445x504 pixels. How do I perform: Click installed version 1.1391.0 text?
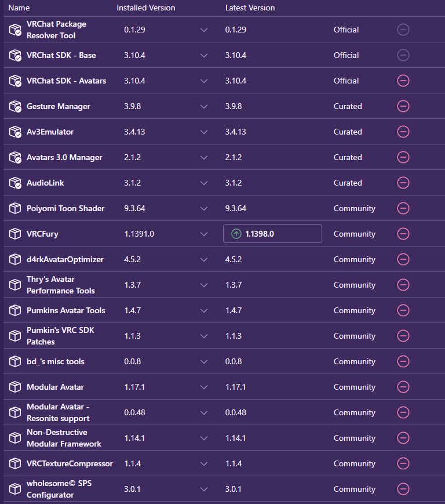(x=139, y=234)
